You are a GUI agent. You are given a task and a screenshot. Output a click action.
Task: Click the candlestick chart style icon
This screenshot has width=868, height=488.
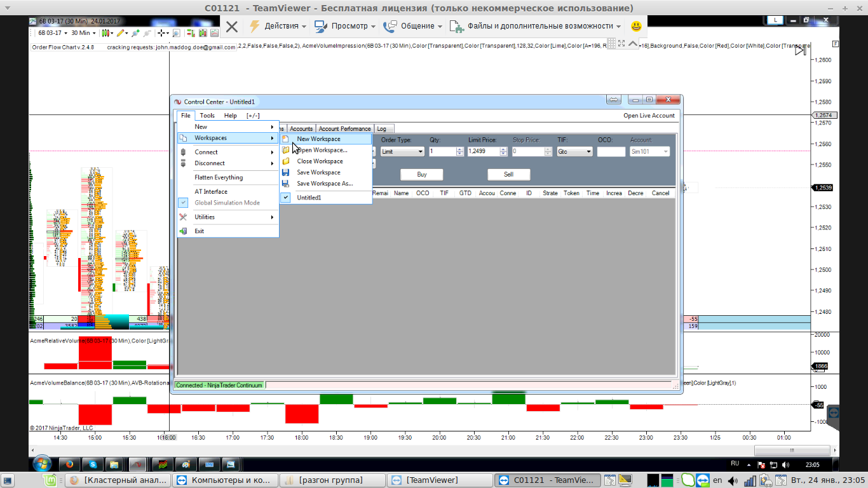[106, 33]
